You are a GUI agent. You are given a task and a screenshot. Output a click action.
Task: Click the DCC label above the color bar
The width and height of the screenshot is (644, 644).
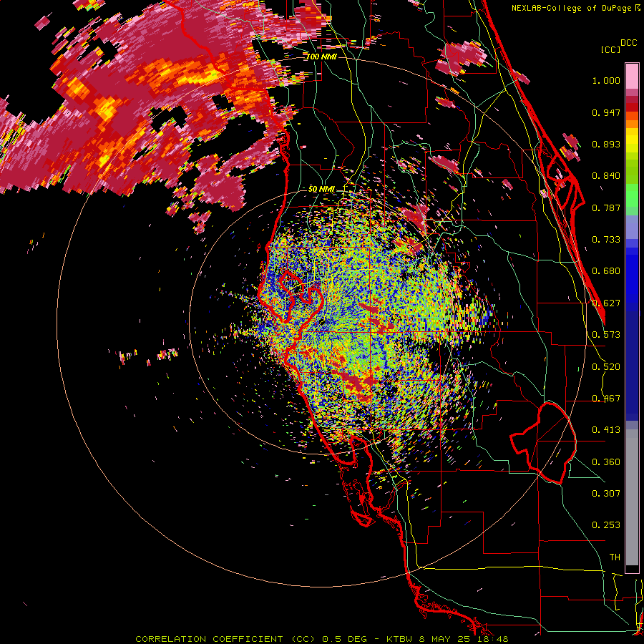pos(628,43)
